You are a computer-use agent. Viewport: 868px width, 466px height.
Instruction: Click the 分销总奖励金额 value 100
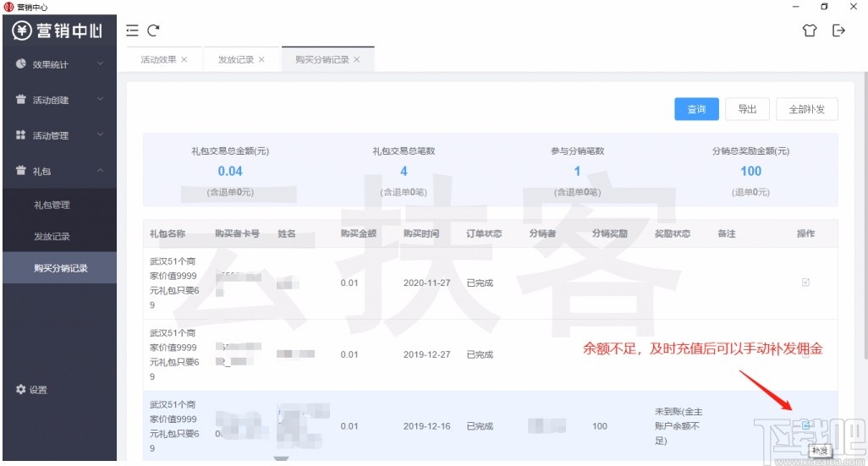point(751,172)
